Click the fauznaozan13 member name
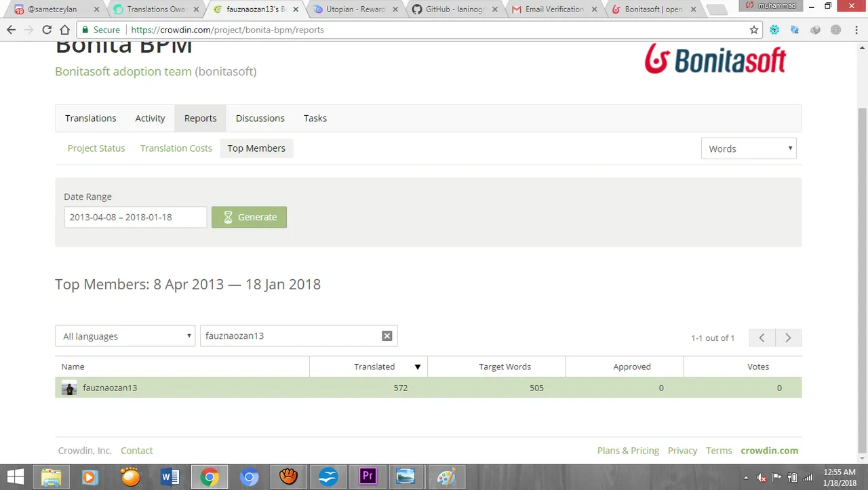 110,388
